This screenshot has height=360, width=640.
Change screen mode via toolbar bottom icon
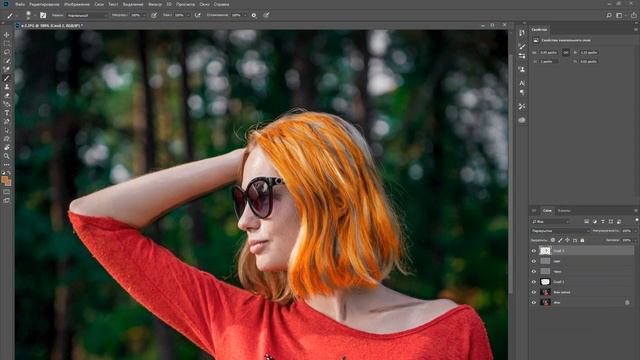7,200
